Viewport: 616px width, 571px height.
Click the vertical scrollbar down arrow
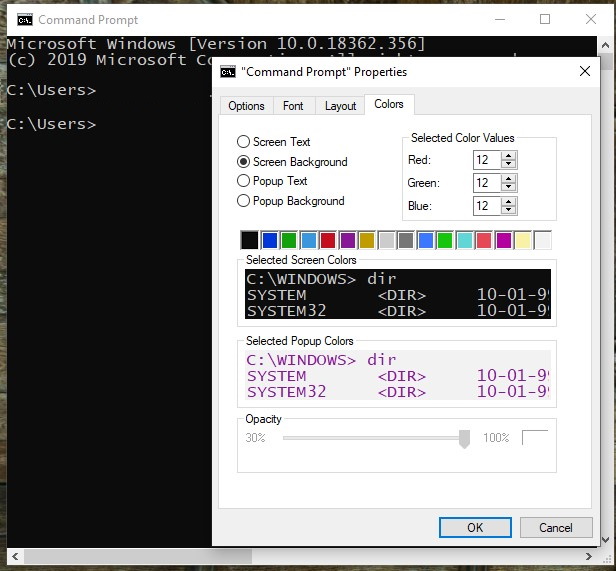605,540
